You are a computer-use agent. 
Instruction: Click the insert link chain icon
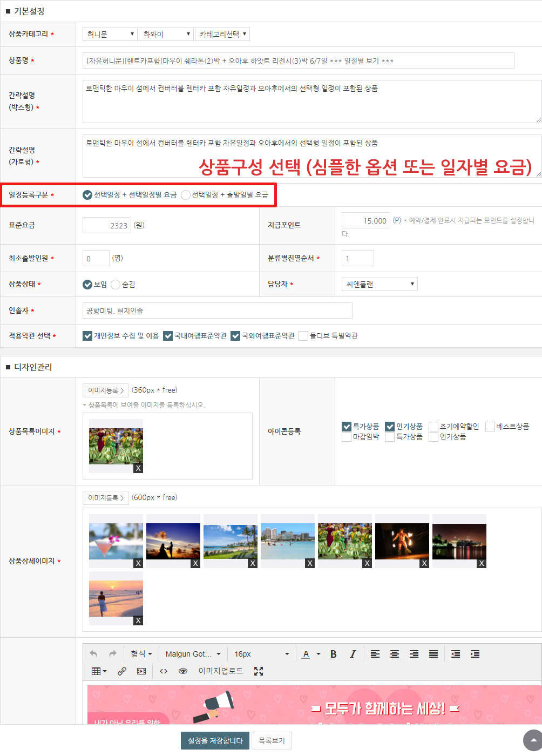(122, 671)
